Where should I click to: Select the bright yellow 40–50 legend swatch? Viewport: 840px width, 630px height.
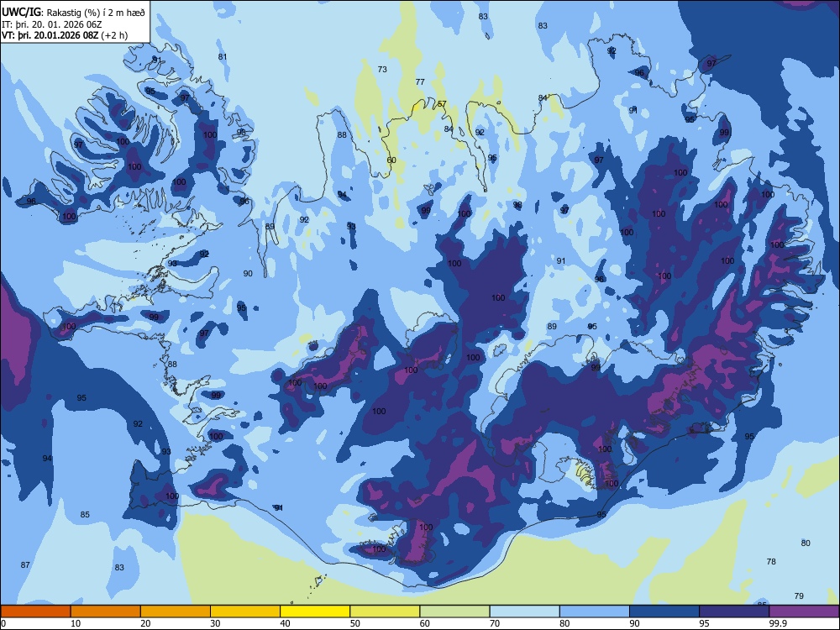pos(315,612)
